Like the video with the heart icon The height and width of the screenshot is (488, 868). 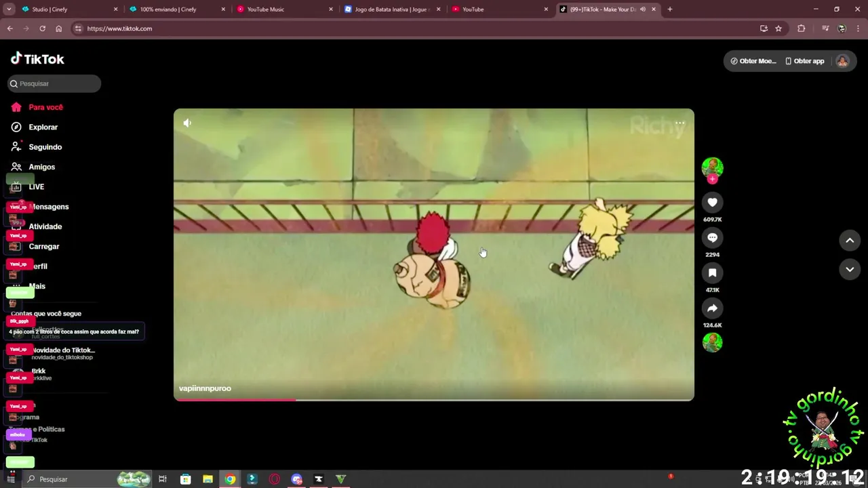712,202
